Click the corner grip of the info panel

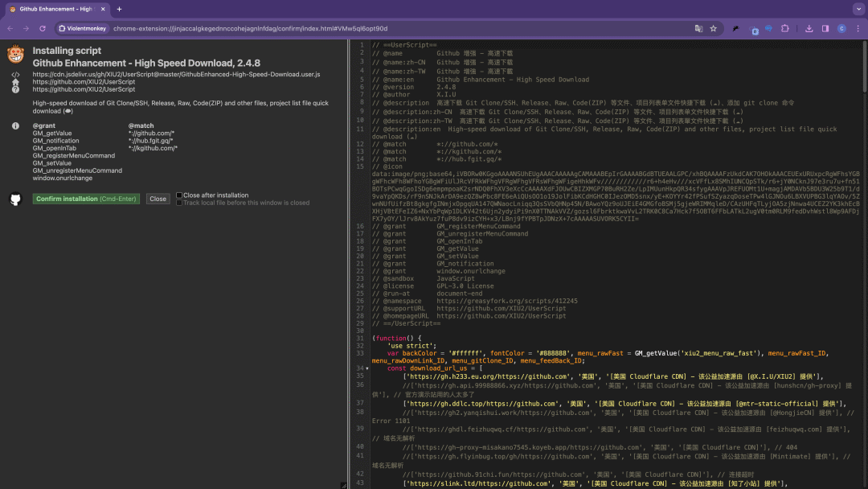[344, 485]
